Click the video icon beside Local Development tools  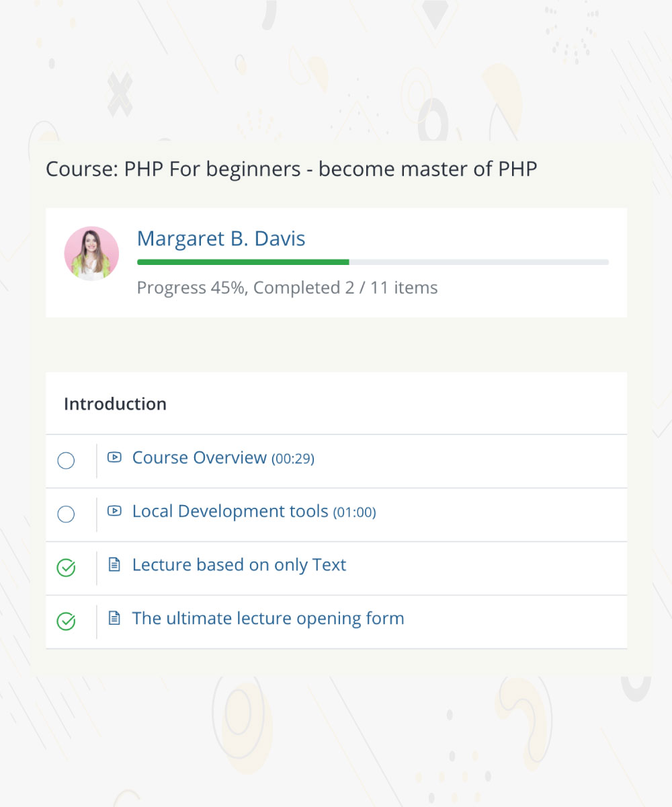114,511
